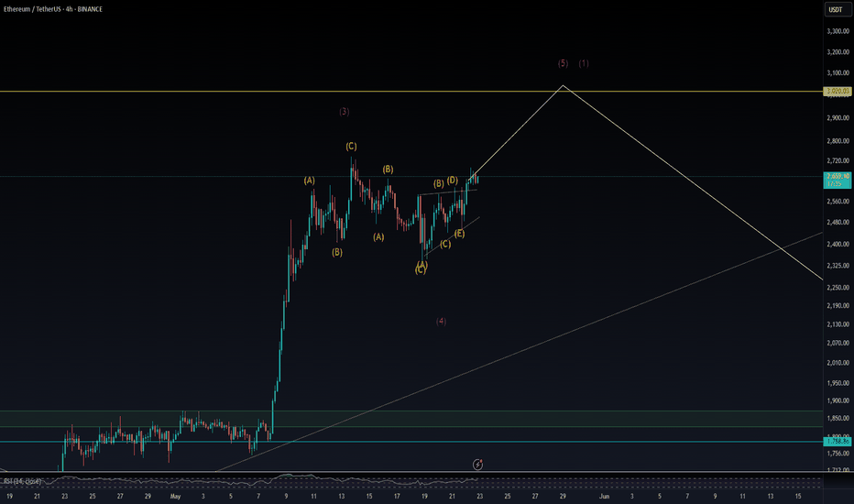Select the teal 1,798 price level label
Viewport: 854px width, 504px height.
tap(838, 441)
